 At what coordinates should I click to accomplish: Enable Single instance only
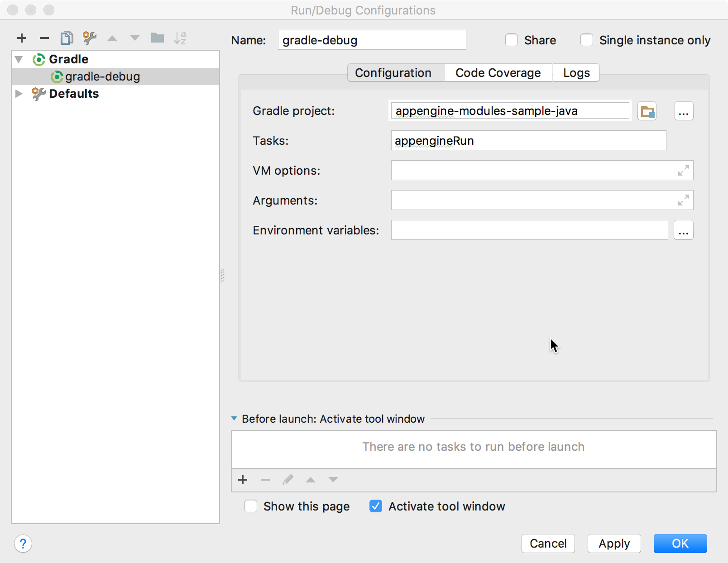coord(587,40)
